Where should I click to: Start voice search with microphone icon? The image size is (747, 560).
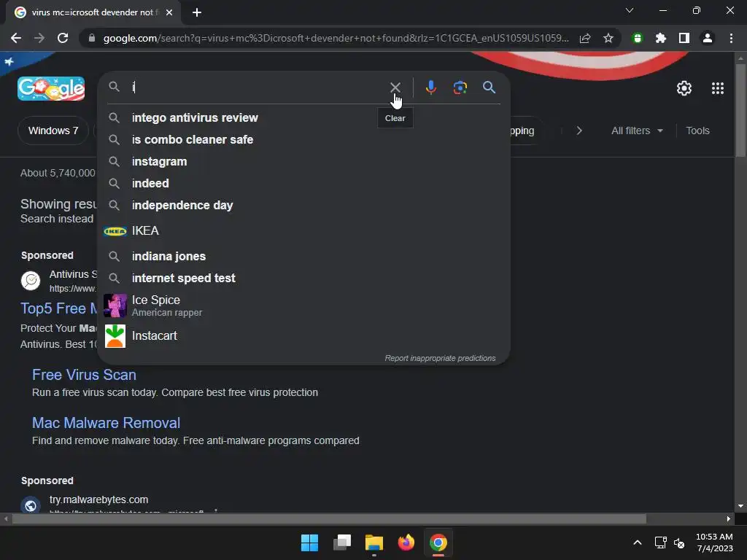[430, 87]
